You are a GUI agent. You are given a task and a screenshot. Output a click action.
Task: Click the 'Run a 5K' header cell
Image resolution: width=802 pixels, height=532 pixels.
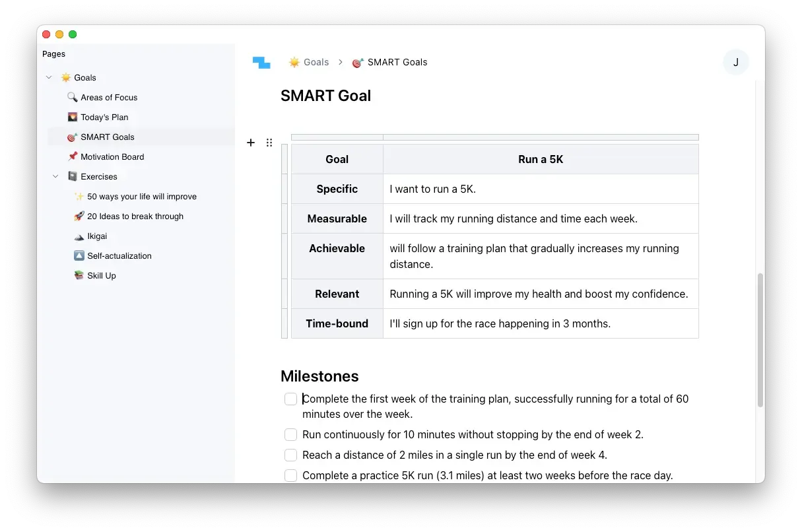point(541,159)
